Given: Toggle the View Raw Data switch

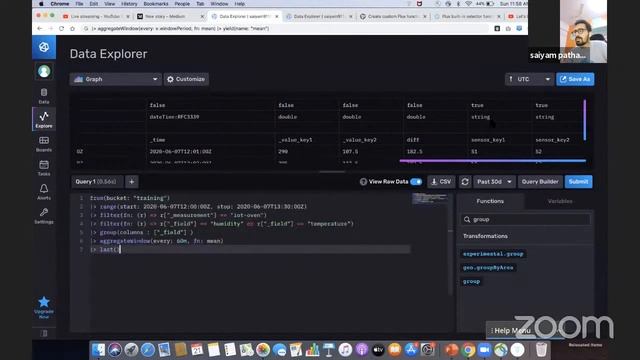Looking at the screenshot, I should 416,182.
